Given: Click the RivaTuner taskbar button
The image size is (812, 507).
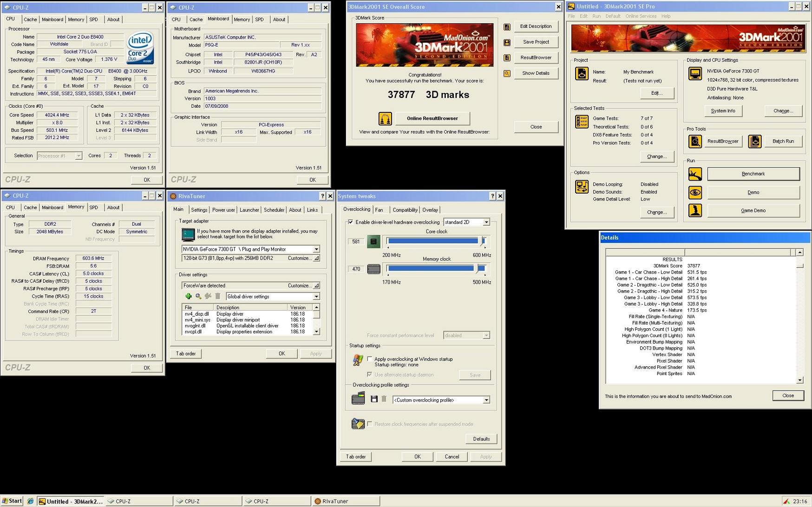Looking at the screenshot, I should coord(346,501).
